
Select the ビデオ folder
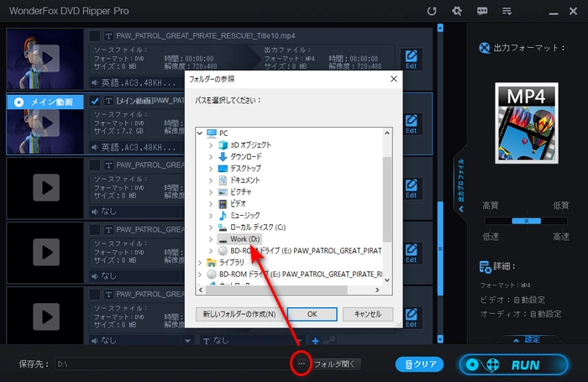click(x=238, y=203)
